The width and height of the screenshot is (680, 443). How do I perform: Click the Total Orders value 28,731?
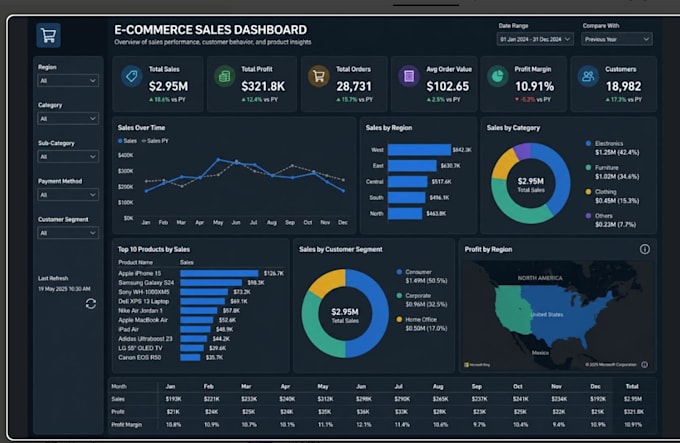[354, 86]
